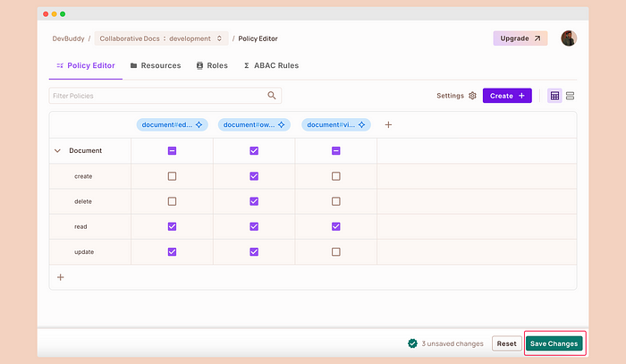Click the add resource row plus icon

click(60, 277)
